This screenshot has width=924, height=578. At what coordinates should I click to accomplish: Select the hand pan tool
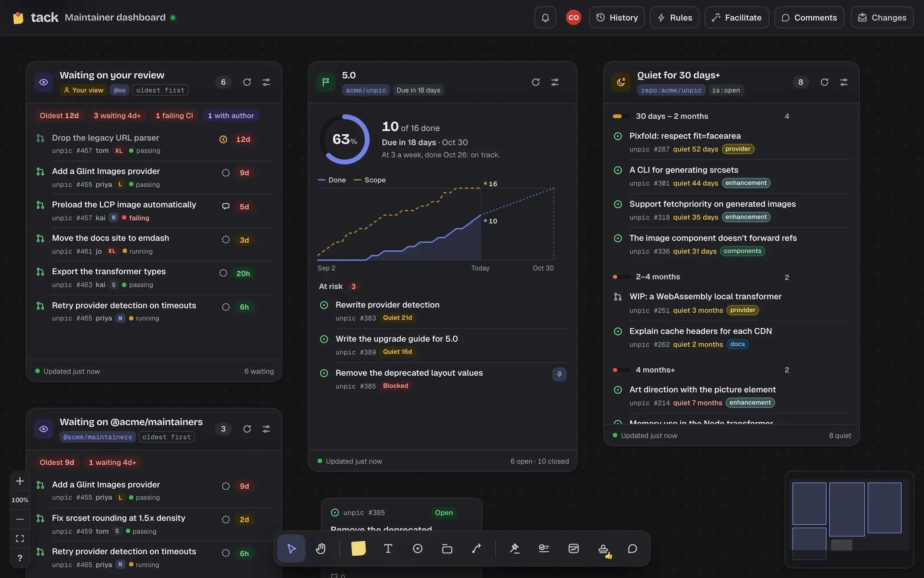[x=321, y=548]
